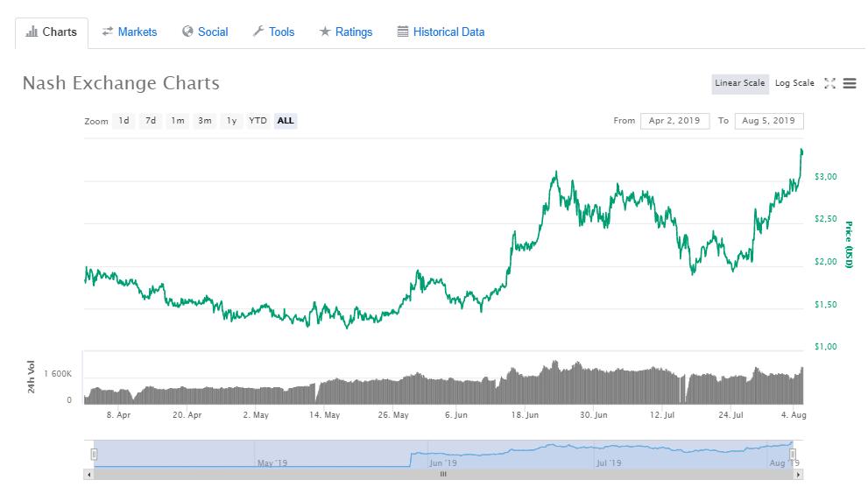Image resolution: width=868 pixels, height=487 pixels.
Task: Click the 1 600K volume axis label
Action: pyautogui.click(x=58, y=374)
